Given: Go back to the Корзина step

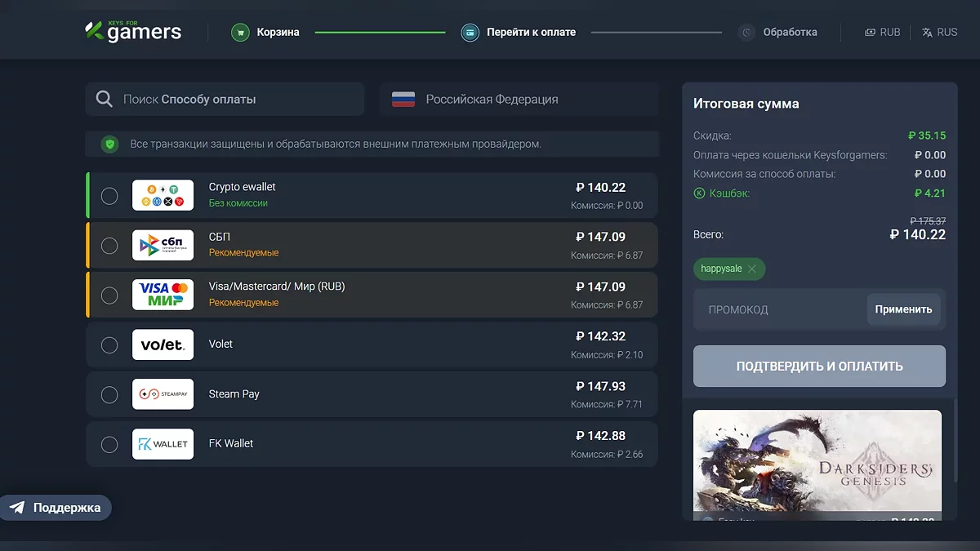Looking at the screenshot, I should (x=278, y=33).
